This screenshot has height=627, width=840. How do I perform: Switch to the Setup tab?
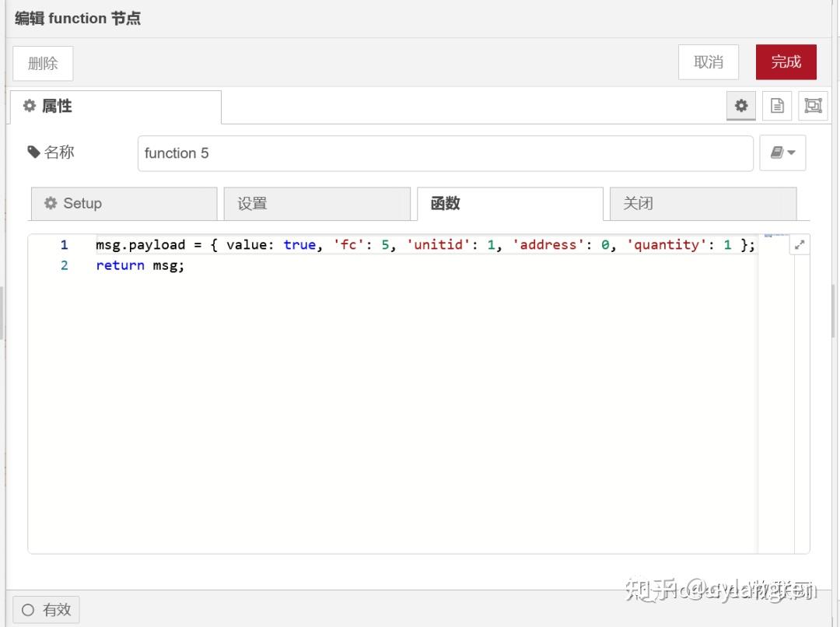(x=124, y=204)
